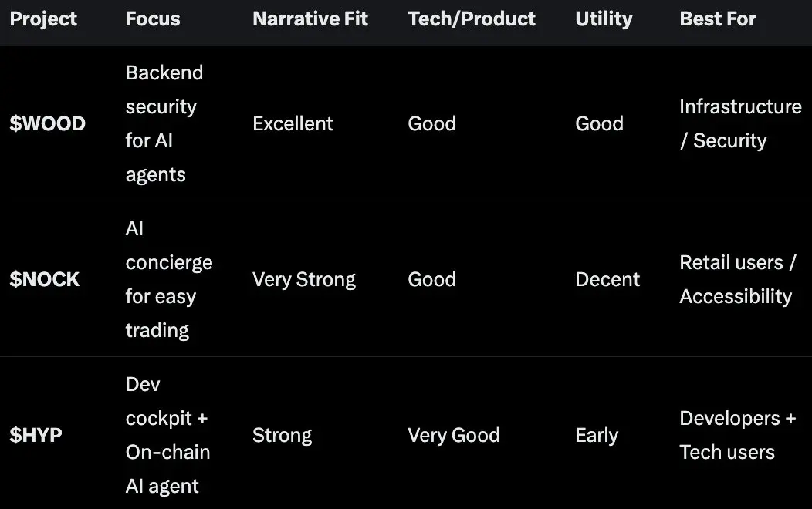812x509 pixels.
Task: Click the Narrative Fit header
Action: [310, 19]
